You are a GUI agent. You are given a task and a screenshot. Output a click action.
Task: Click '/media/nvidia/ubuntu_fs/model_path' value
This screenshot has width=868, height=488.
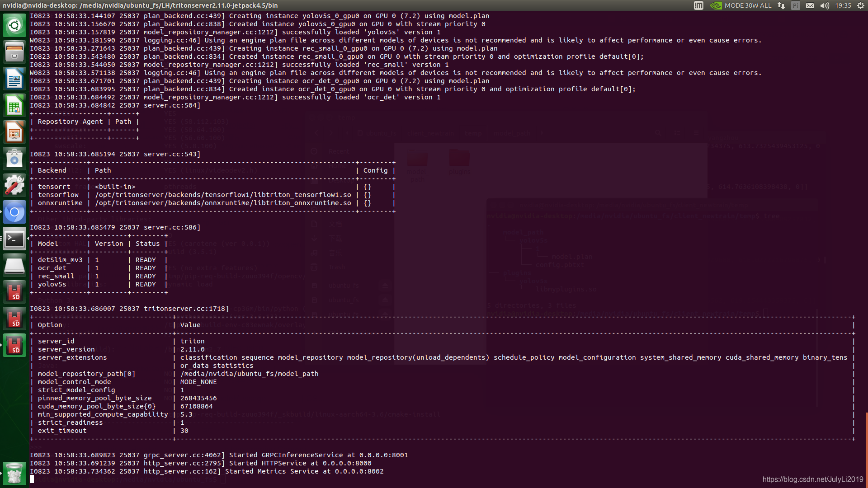tap(249, 374)
